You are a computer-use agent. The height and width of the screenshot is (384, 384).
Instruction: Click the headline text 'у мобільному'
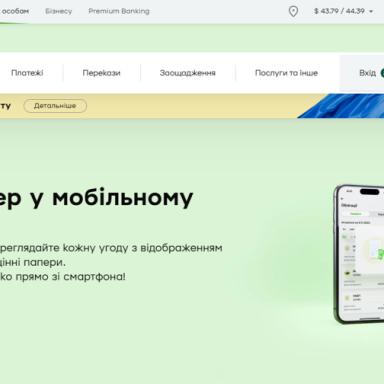click(x=111, y=198)
